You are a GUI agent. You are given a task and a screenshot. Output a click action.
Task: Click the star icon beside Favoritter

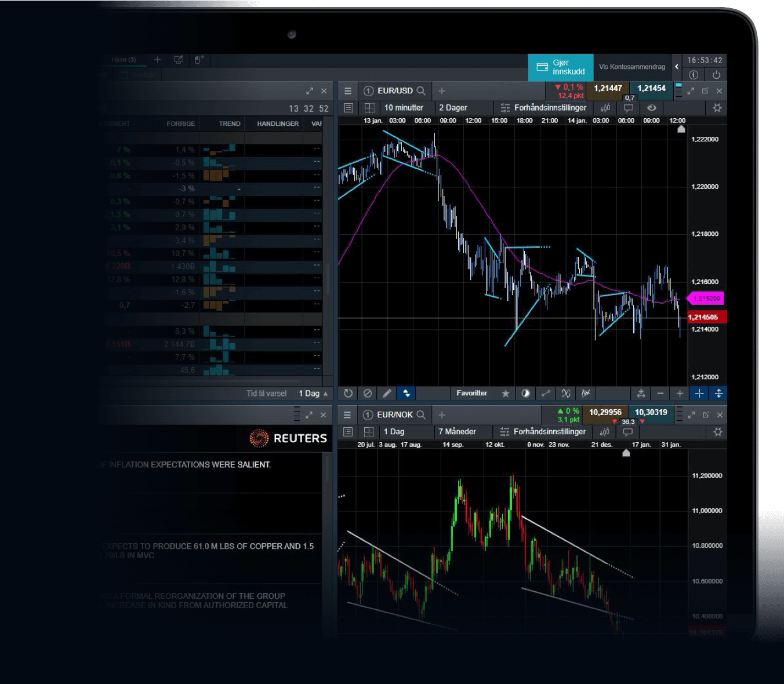point(506,393)
